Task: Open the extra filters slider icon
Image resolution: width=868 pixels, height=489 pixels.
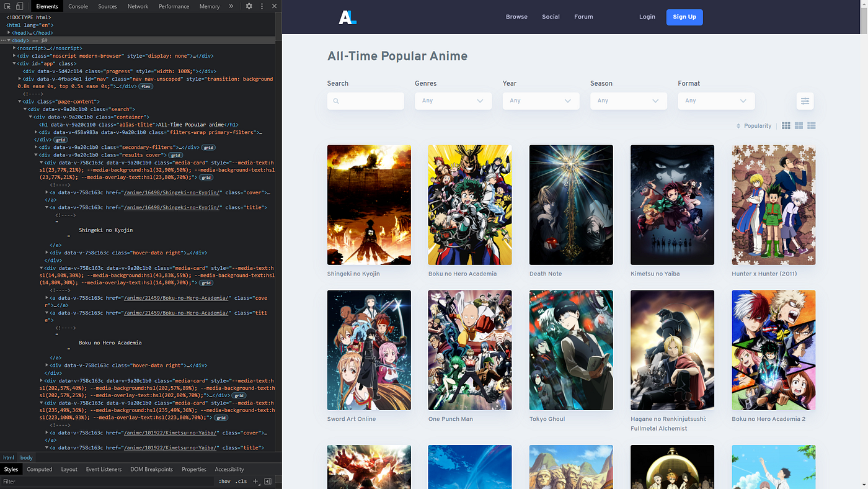Action: pyautogui.click(x=805, y=101)
